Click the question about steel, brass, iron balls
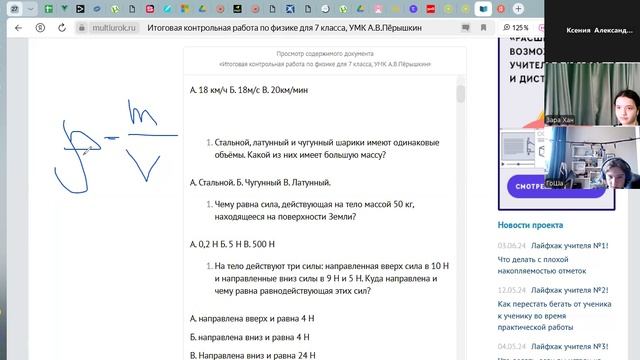640x360 pixels. [327, 149]
